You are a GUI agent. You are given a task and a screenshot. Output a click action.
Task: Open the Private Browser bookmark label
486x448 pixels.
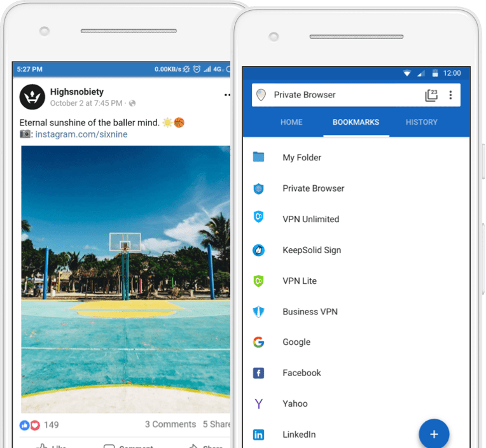click(x=314, y=188)
